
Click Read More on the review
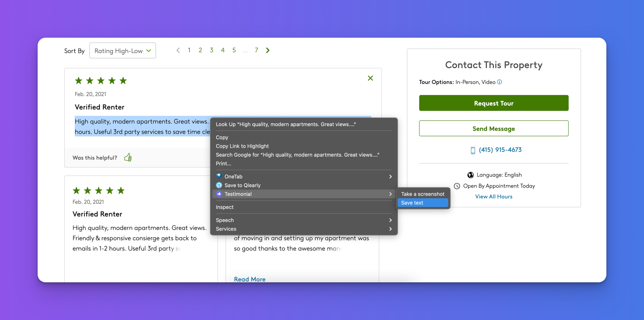250,279
